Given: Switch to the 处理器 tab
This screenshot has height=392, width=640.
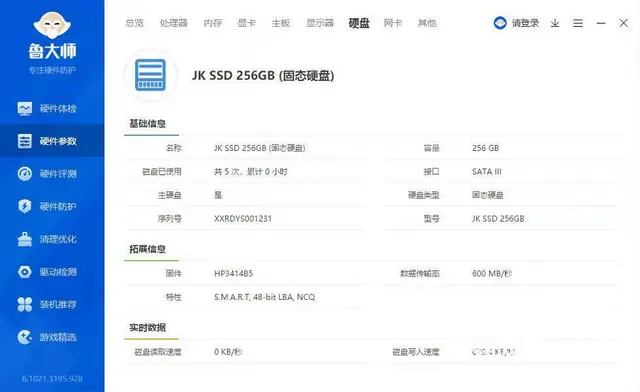Looking at the screenshot, I should [173, 23].
